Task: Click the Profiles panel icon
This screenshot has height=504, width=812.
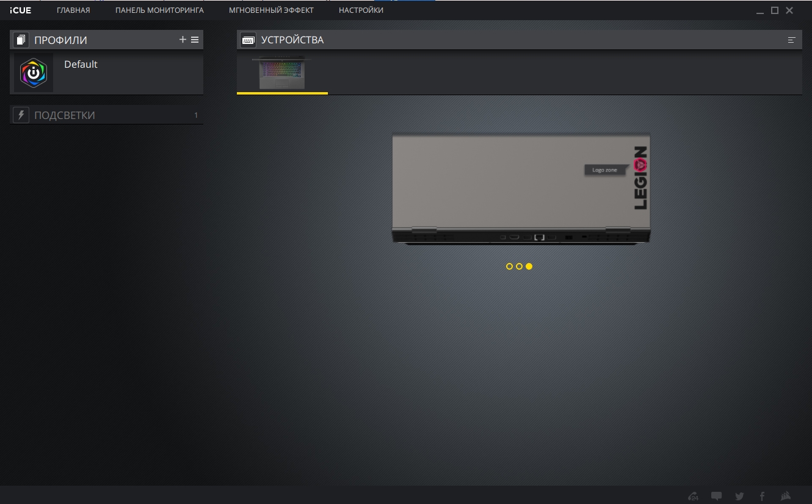Action: point(21,40)
